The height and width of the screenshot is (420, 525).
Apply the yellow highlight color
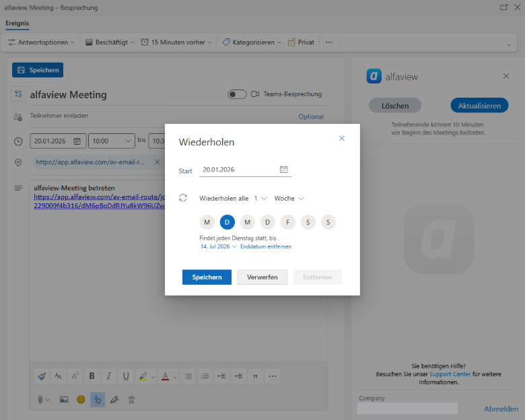coord(143,376)
